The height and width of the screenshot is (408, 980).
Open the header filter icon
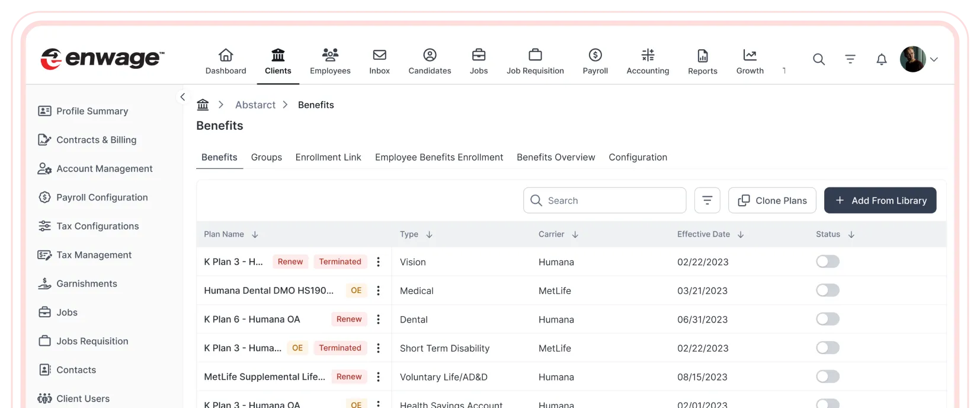pos(850,59)
